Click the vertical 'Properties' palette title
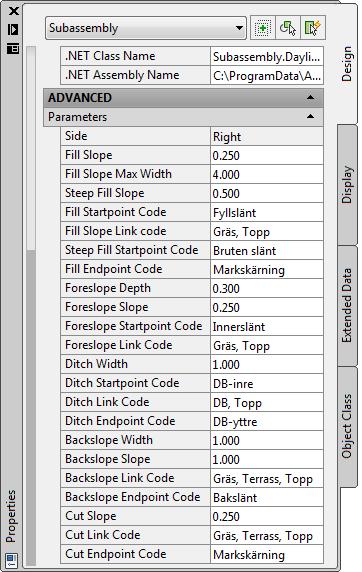Viewport: 362px width, 572px height. pyautogui.click(x=11, y=516)
